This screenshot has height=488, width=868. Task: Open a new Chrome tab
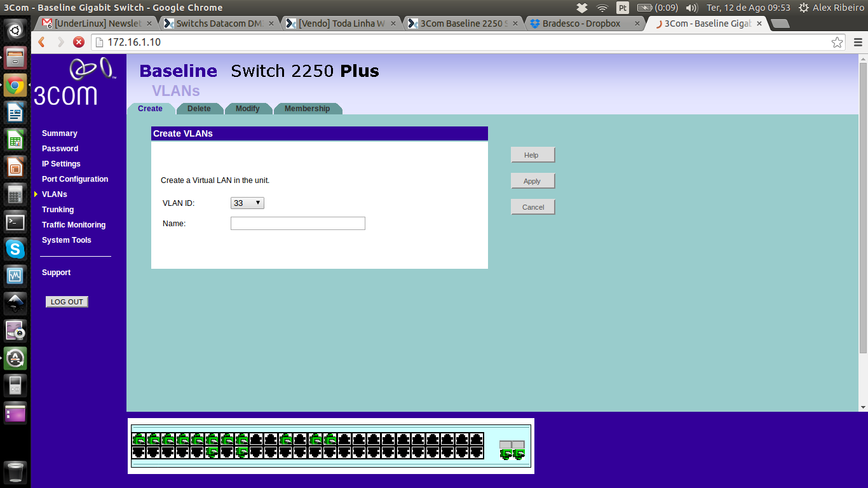click(780, 24)
